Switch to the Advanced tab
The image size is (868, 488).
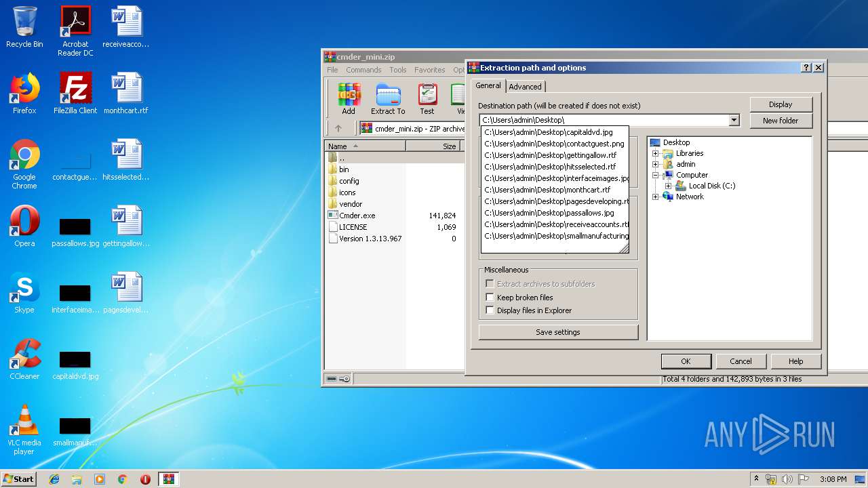526,87
